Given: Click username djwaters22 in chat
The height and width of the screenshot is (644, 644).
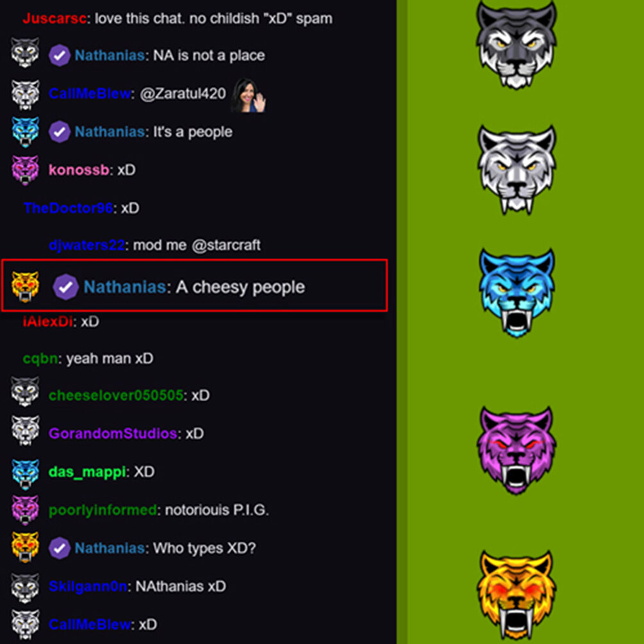Looking at the screenshot, I should (87, 245).
